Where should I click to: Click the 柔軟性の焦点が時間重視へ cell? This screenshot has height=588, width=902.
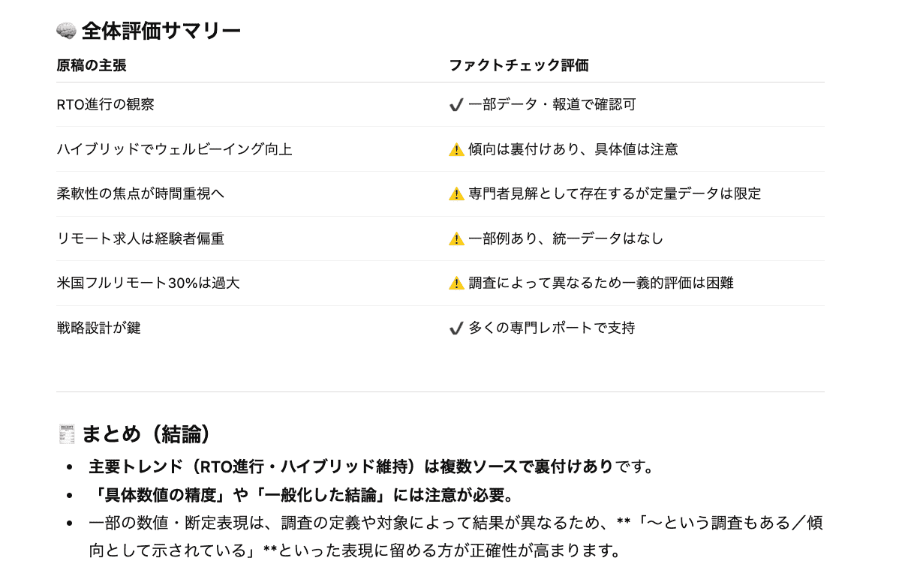140,193
